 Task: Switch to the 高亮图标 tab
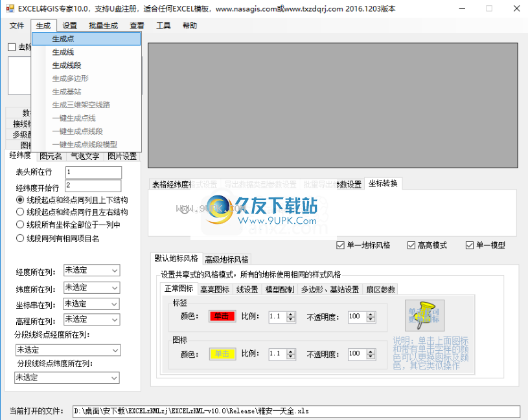(214, 289)
